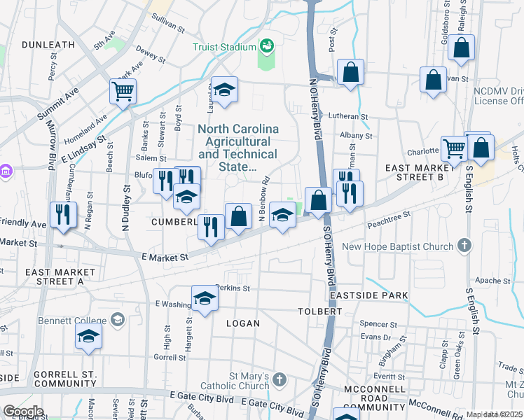Click the TOLBERT neighborhood label
This screenshot has width=524, height=420.
click(x=320, y=311)
